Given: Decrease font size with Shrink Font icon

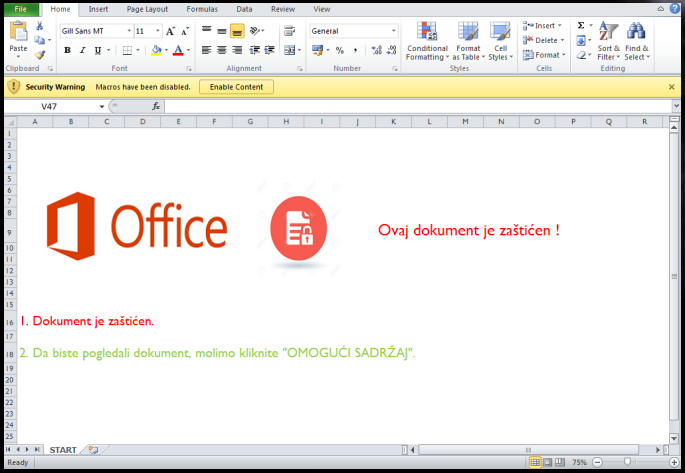Looking at the screenshot, I should tap(185, 31).
